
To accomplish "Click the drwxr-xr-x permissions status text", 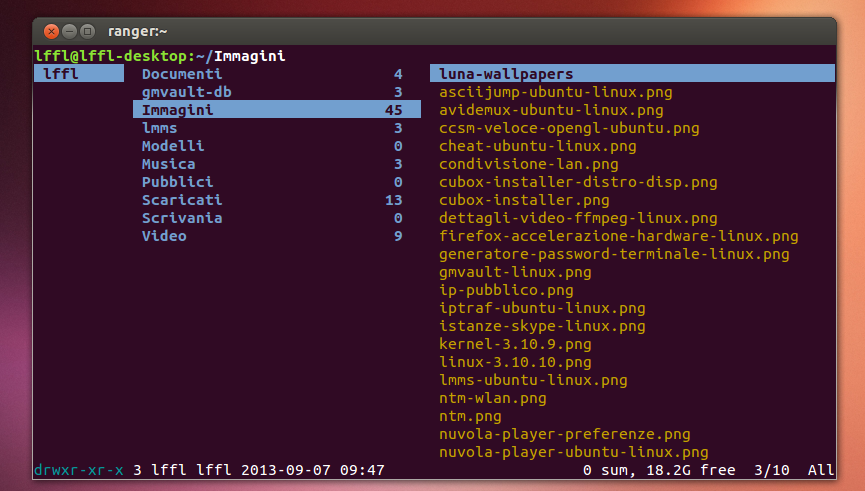I will pyautogui.click(x=79, y=470).
